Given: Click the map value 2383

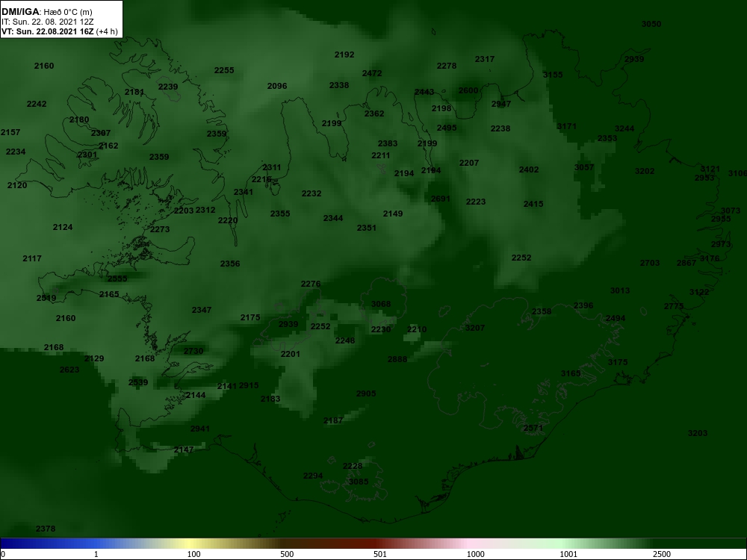Looking at the screenshot, I should point(388,143).
